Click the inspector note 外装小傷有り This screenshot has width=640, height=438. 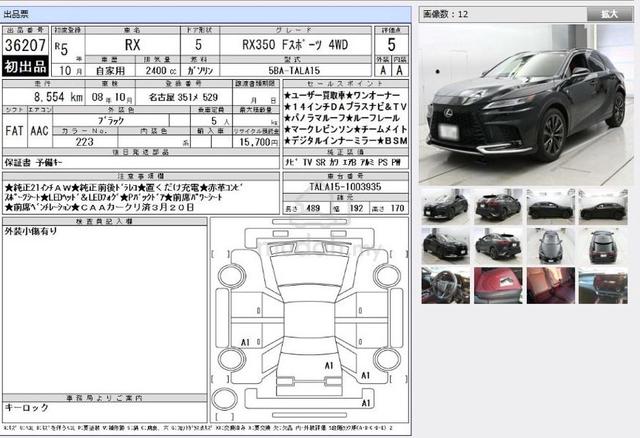pyautogui.click(x=31, y=231)
